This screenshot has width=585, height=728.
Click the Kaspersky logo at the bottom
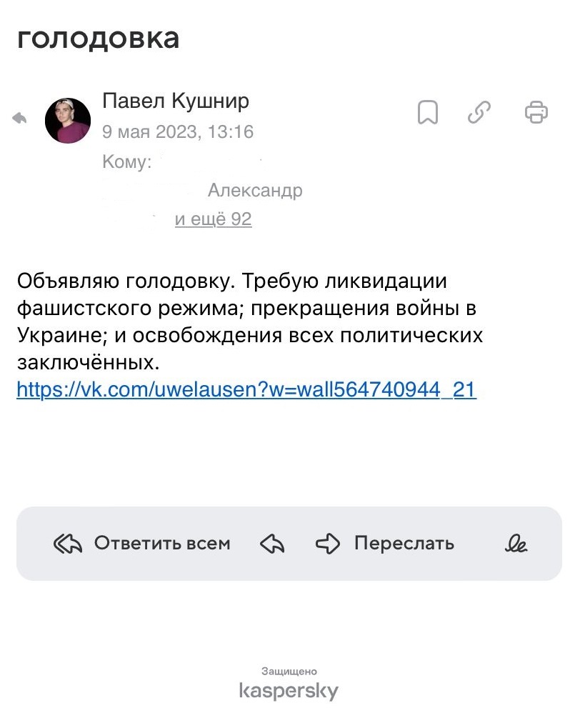(x=289, y=691)
